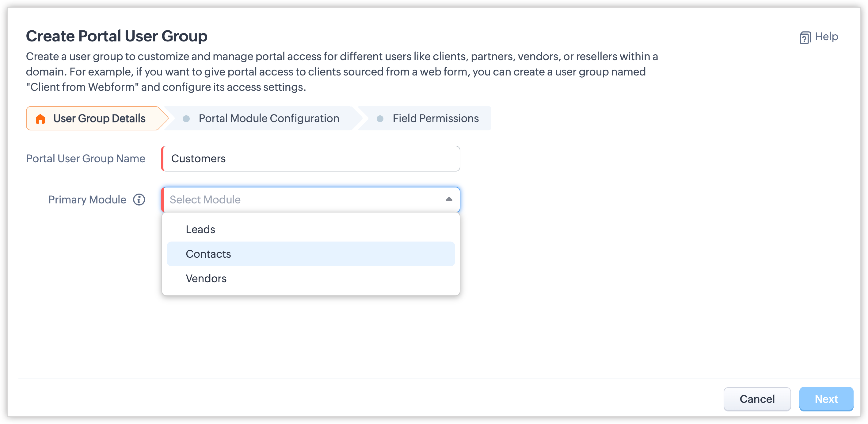The width and height of the screenshot is (868, 424).
Task: Pick Vendors from the module list
Action: pos(206,279)
